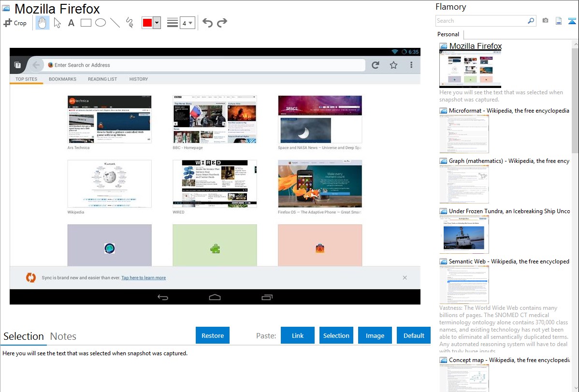
Task: Select the straight line tool
Action: point(115,23)
